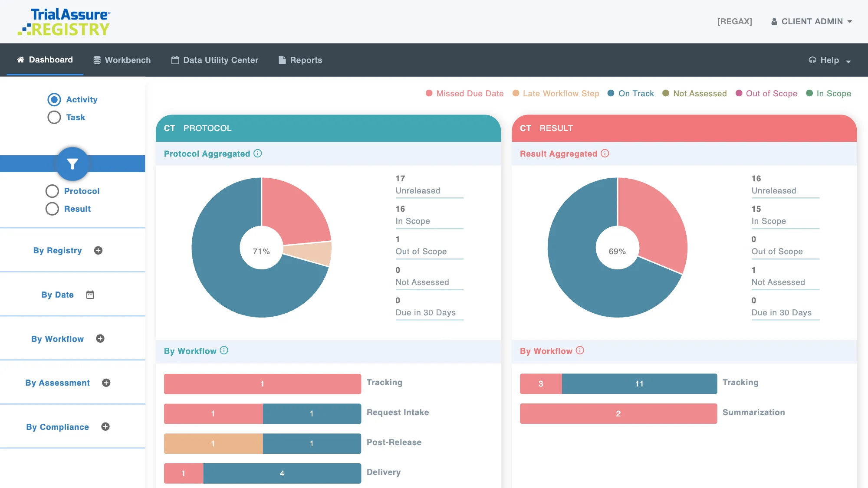Toggle Missed Due Date legend item
This screenshot has width=868, height=488.
tap(465, 94)
